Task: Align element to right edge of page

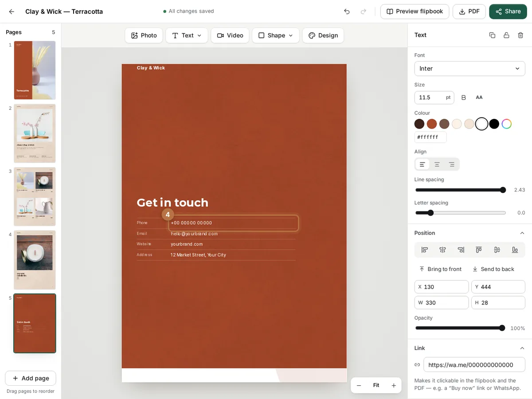Action: click(461, 250)
